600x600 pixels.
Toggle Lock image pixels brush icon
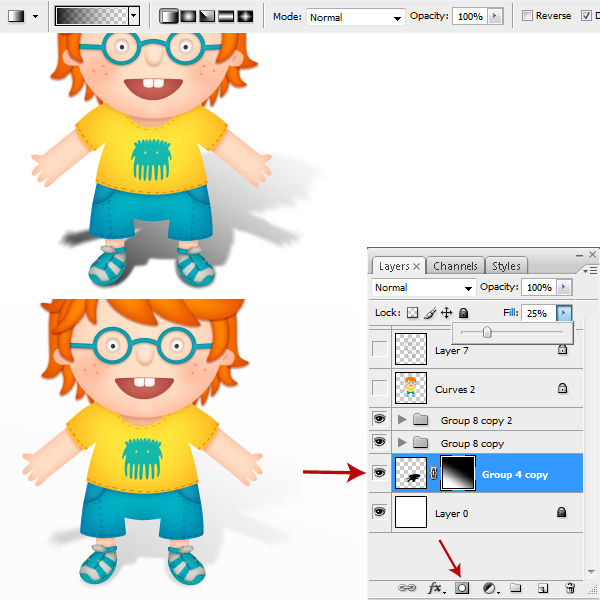[430, 313]
